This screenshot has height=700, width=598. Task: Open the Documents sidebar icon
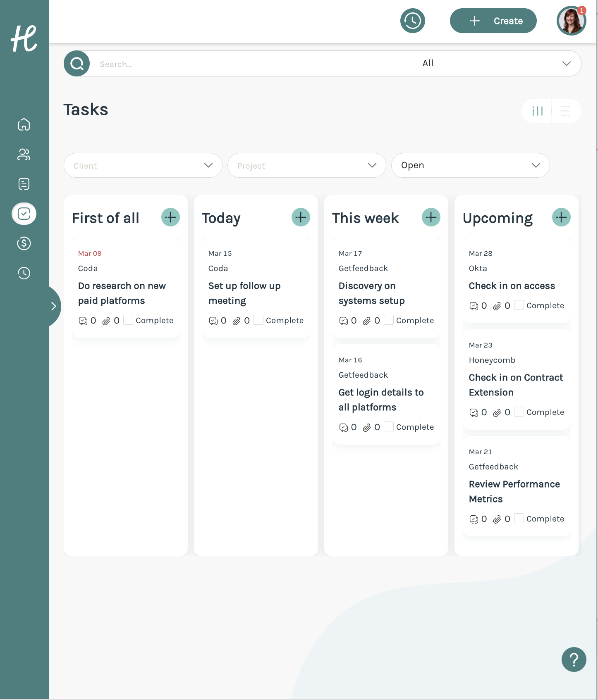click(24, 184)
